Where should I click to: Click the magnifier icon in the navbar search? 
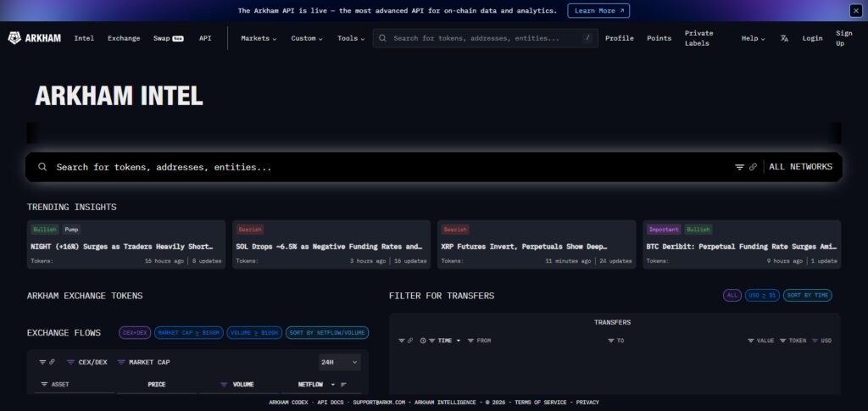(x=382, y=38)
